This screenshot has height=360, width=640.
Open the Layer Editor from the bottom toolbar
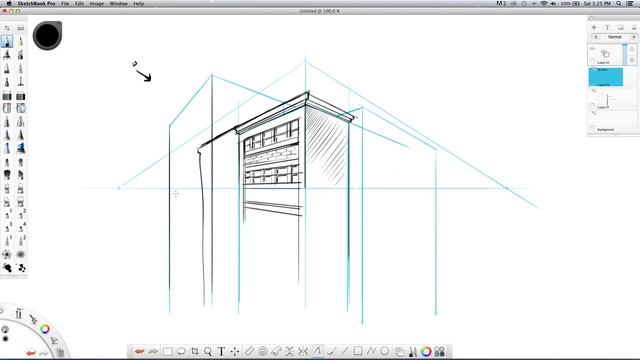[399, 351]
